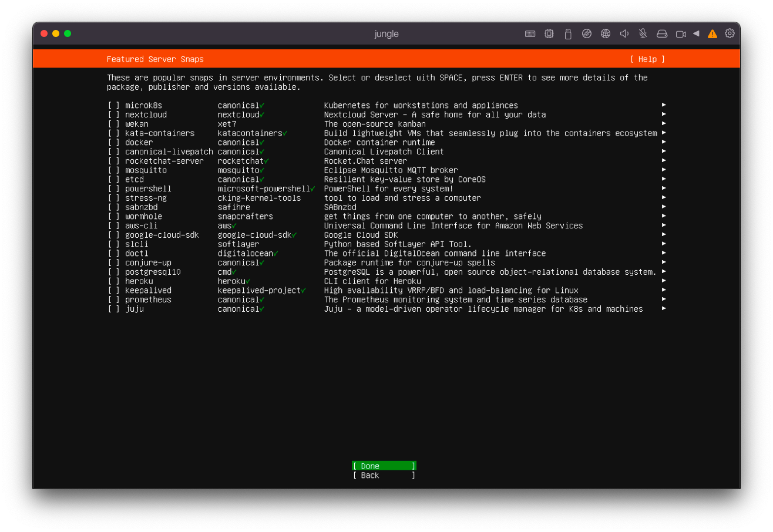Select the docker snap checkbox
The height and width of the screenshot is (532, 773).
coord(113,143)
